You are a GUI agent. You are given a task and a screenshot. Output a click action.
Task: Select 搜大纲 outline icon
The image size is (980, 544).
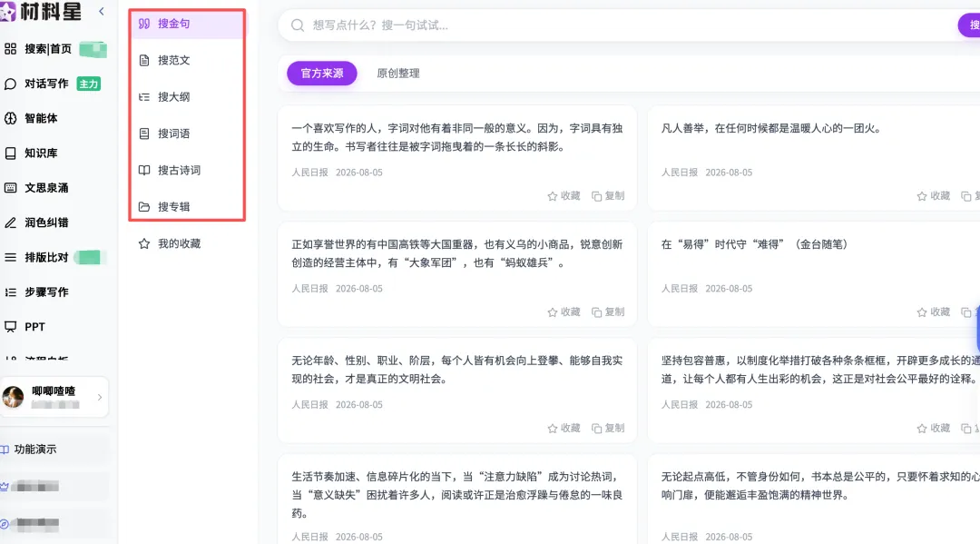click(x=144, y=97)
